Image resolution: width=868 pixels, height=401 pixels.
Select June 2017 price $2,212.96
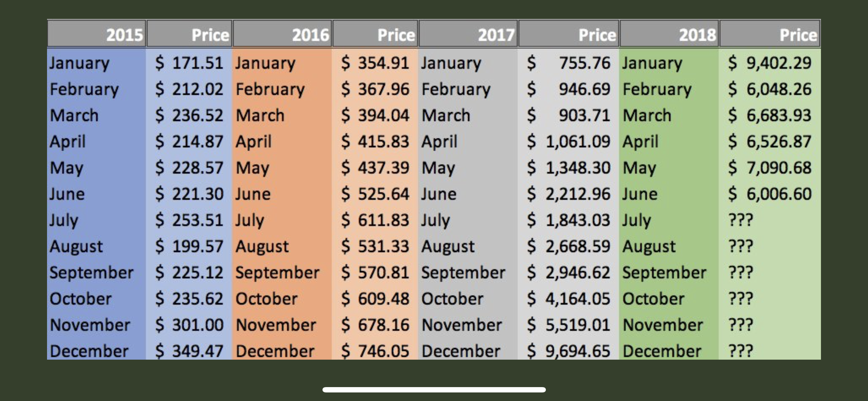569,194
